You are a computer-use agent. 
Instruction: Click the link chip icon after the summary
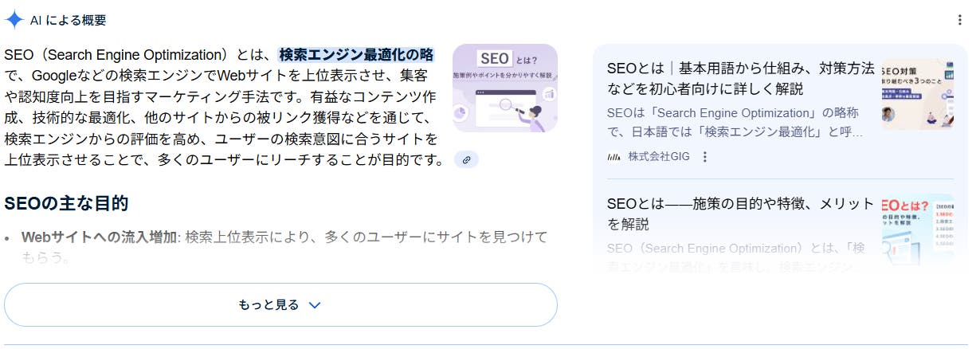(x=466, y=160)
